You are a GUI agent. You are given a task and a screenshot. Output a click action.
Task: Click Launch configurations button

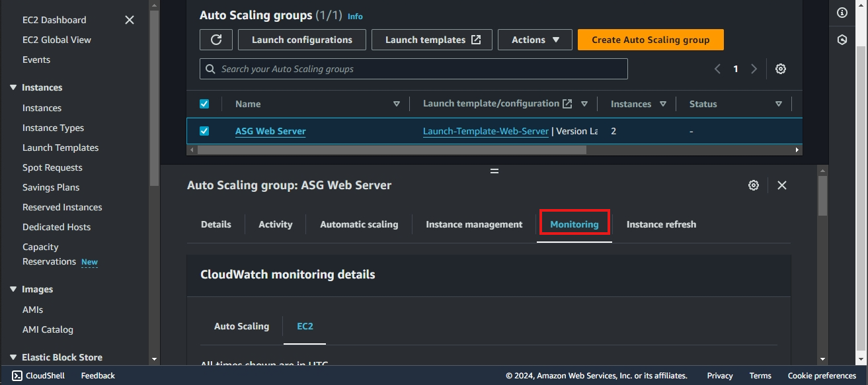(302, 40)
